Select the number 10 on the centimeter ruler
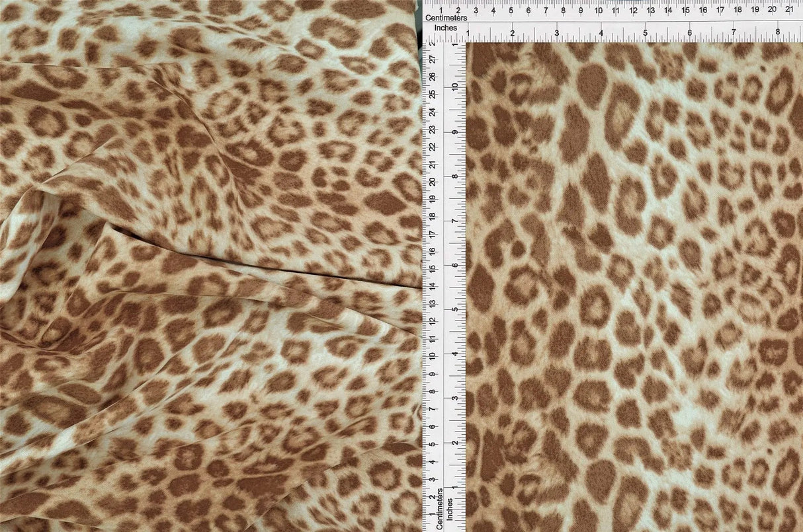This screenshot has height=532, width=803. click(x=599, y=11)
